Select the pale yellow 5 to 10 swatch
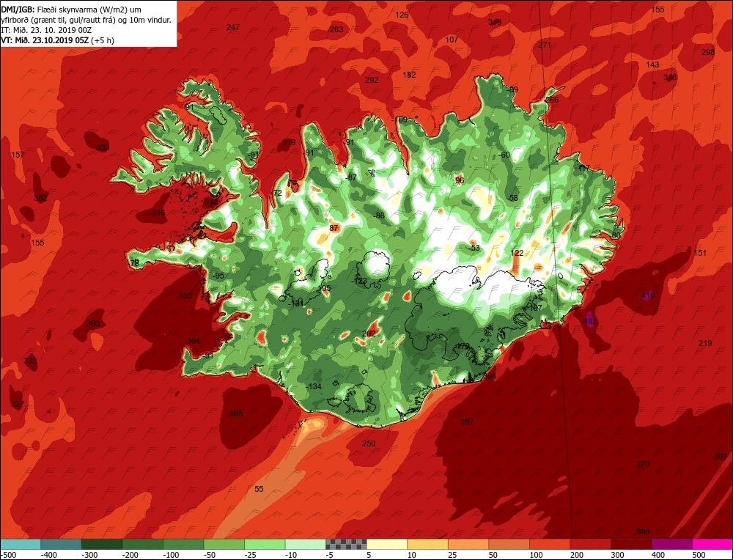The width and height of the screenshot is (733, 560). pyautogui.click(x=386, y=544)
